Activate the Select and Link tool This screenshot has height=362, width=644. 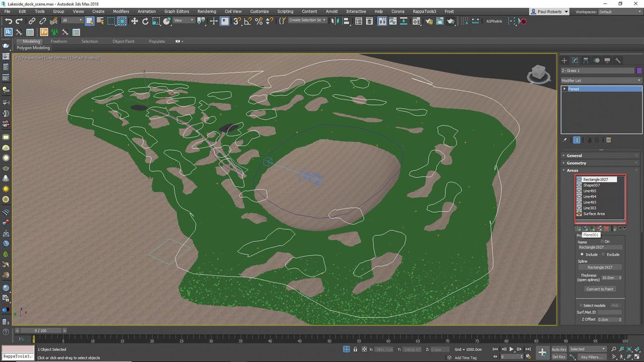[32, 21]
